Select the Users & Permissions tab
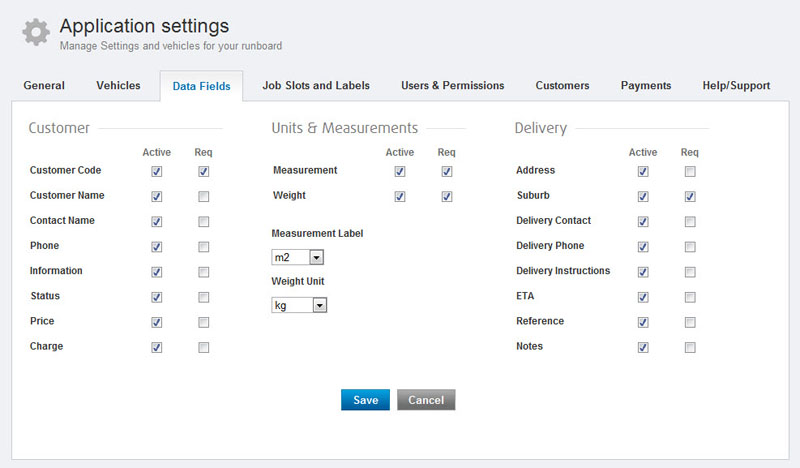Viewport: 800px width, 468px height. tap(453, 85)
